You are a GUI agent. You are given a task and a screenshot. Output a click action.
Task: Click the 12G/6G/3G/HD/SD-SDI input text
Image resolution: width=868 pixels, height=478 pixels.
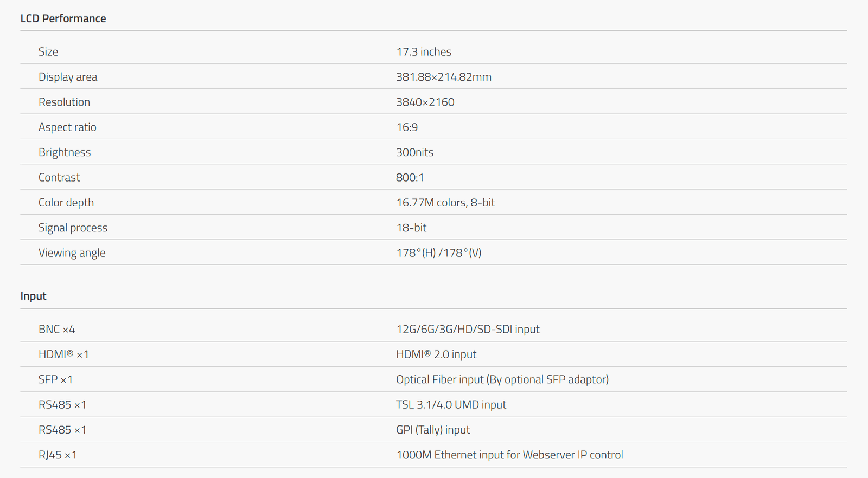[468, 329]
